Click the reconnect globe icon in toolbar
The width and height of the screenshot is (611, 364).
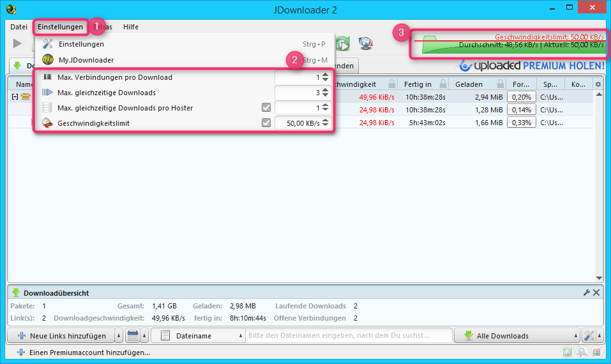coord(366,43)
